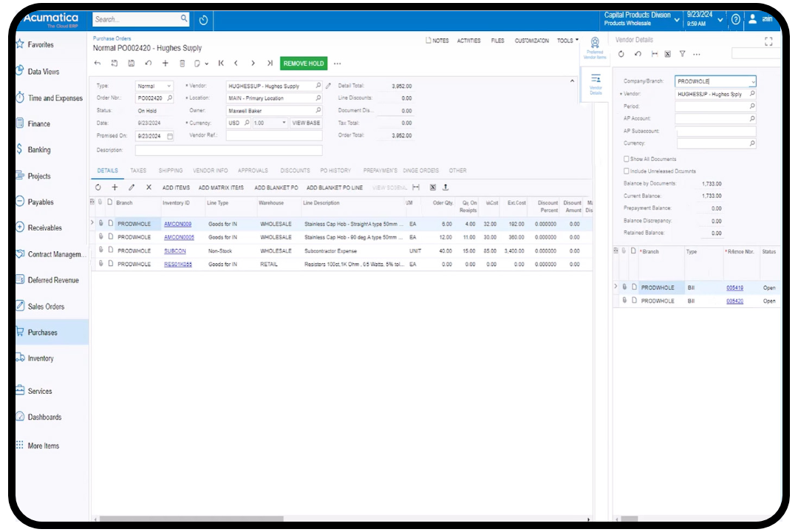Screen dimensions: 798x532
Task: Refresh the details grid
Action: 98,188
